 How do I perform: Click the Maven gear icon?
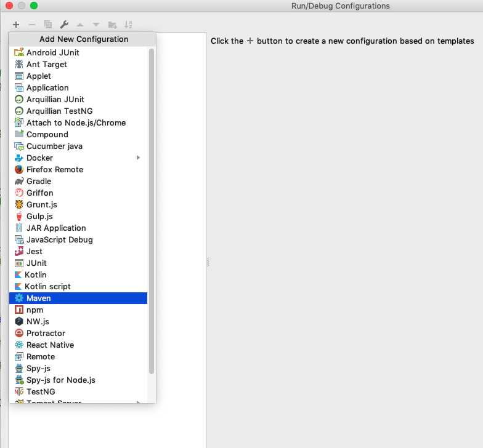[x=19, y=298]
